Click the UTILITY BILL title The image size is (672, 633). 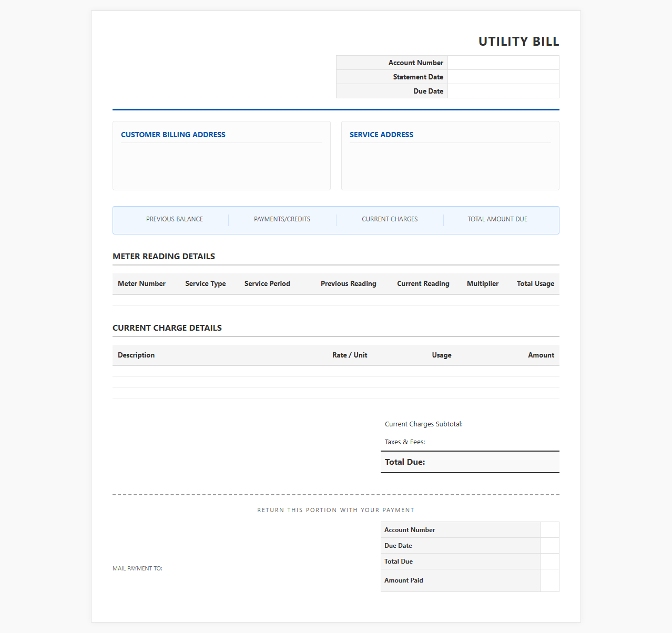pyautogui.click(x=518, y=42)
